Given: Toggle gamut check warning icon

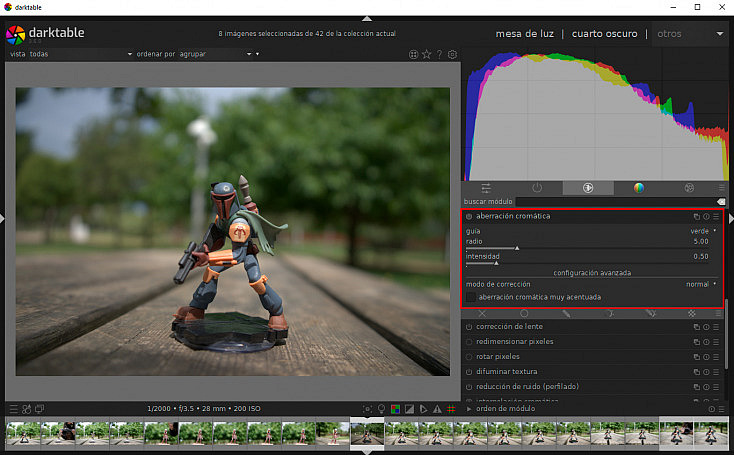Looking at the screenshot, I should coord(437,409).
